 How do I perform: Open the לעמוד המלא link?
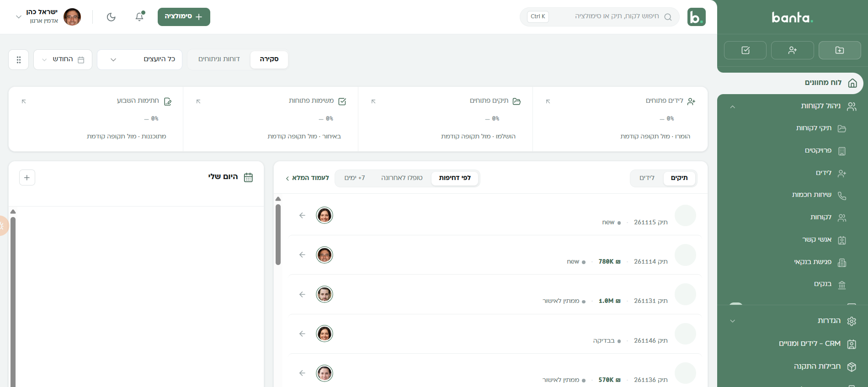click(x=307, y=178)
